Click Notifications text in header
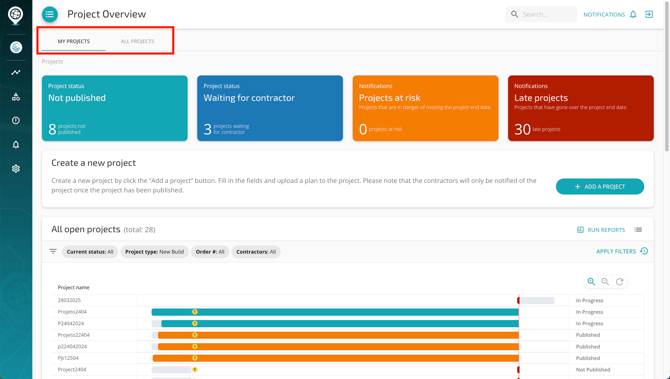 pyautogui.click(x=604, y=15)
